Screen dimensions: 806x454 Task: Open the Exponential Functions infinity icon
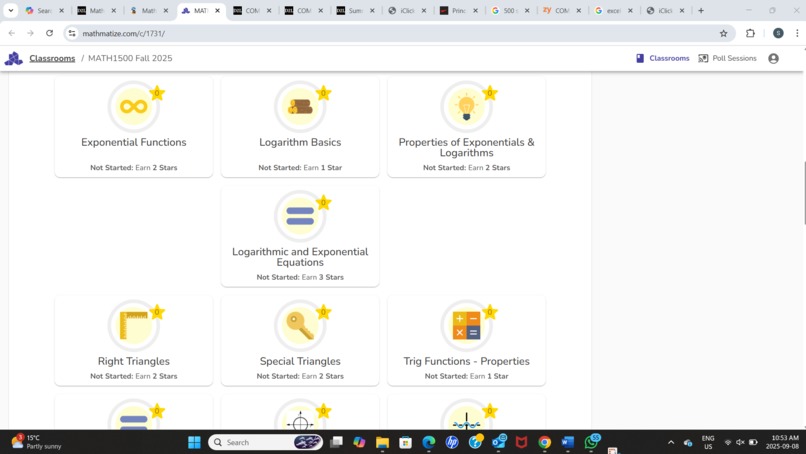tap(134, 106)
